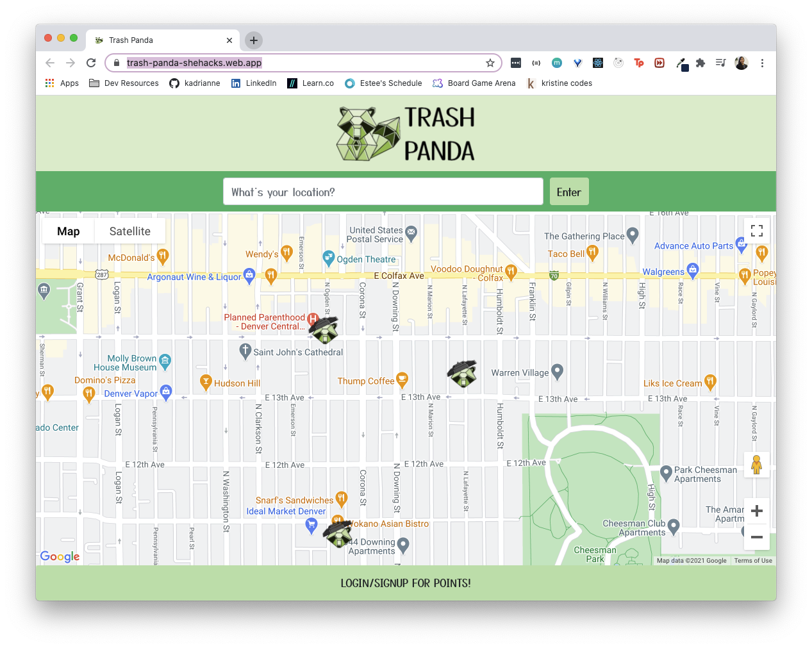This screenshot has height=648, width=812.
Task: Click the Park Cheesman Apartments pin
Action: point(666,474)
